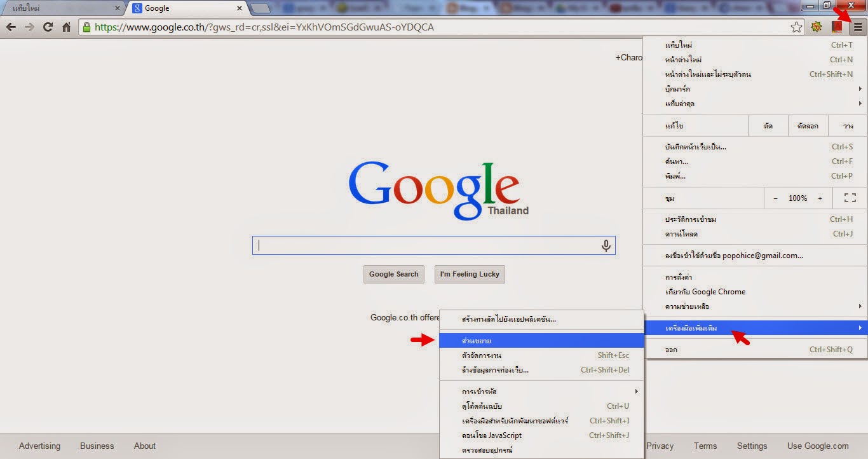
Task: Click the Google Thailand logo
Action: [x=438, y=189]
